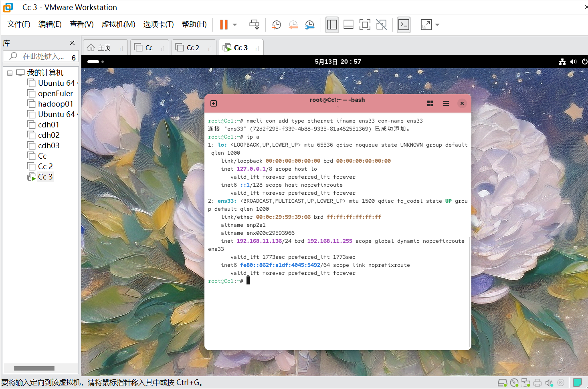This screenshot has width=588, height=389.
Task: Open the 选项卡(T) menu
Action: pos(159,24)
